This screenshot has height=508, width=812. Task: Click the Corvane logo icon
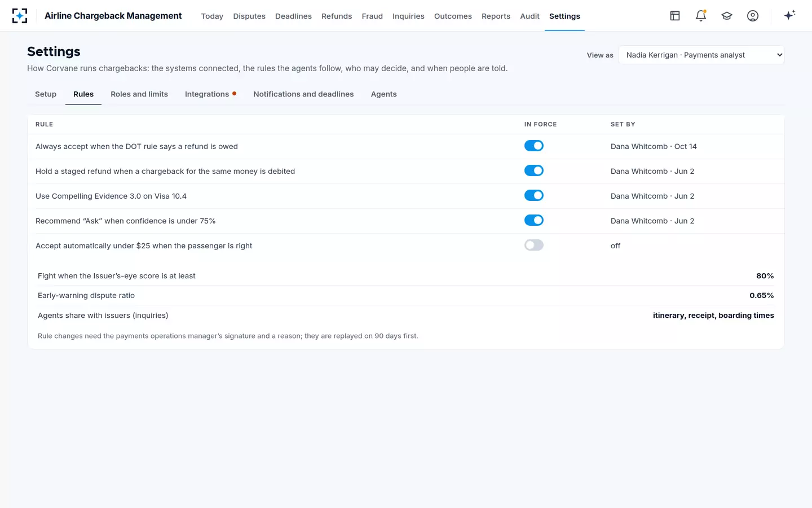(x=20, y=16)
